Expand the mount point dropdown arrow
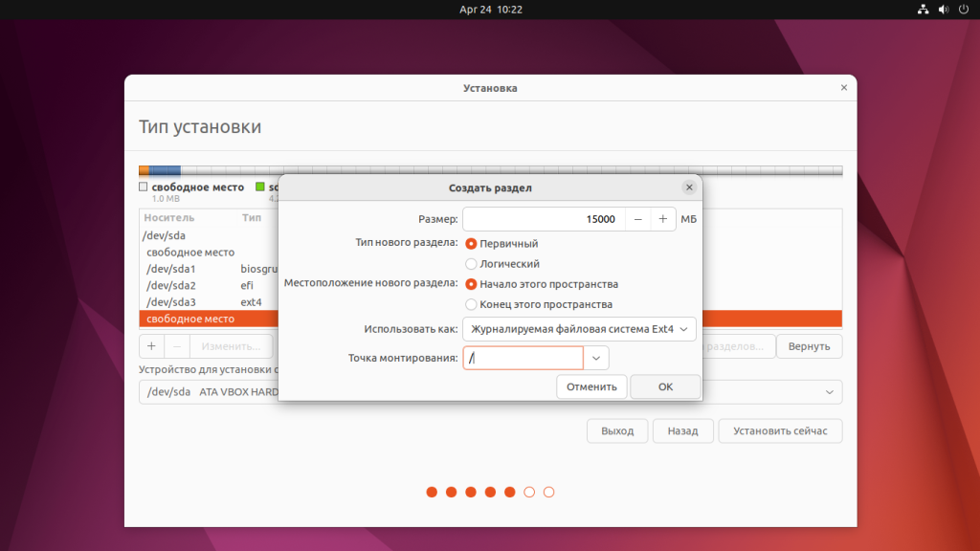This screenshot has width=980, height=551. (596, 358)
